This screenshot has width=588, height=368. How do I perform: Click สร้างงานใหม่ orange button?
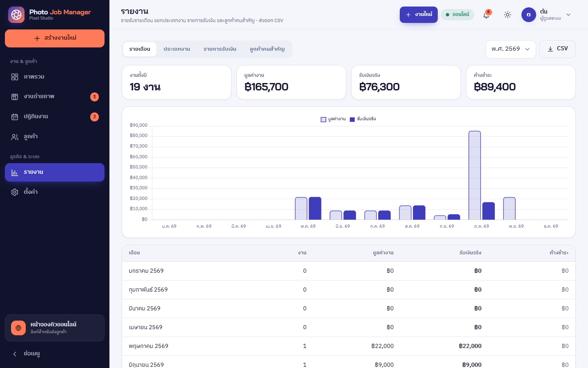pos(55,38)
